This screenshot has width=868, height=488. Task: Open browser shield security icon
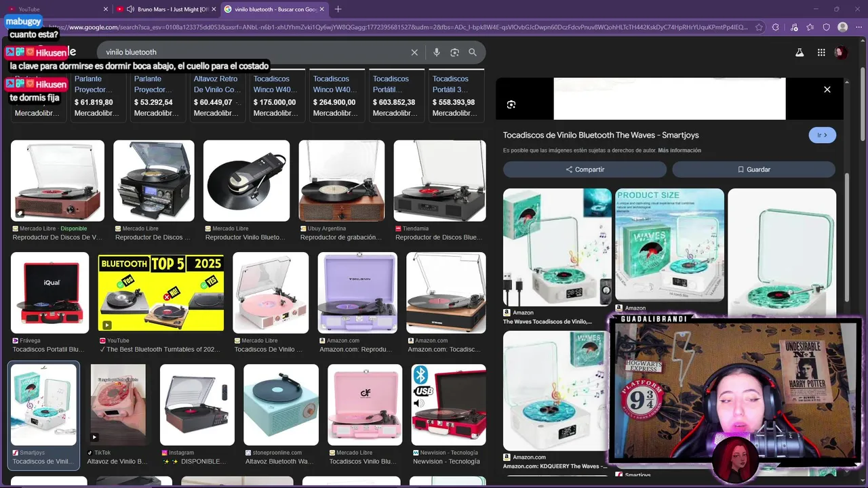click(826, 27)
